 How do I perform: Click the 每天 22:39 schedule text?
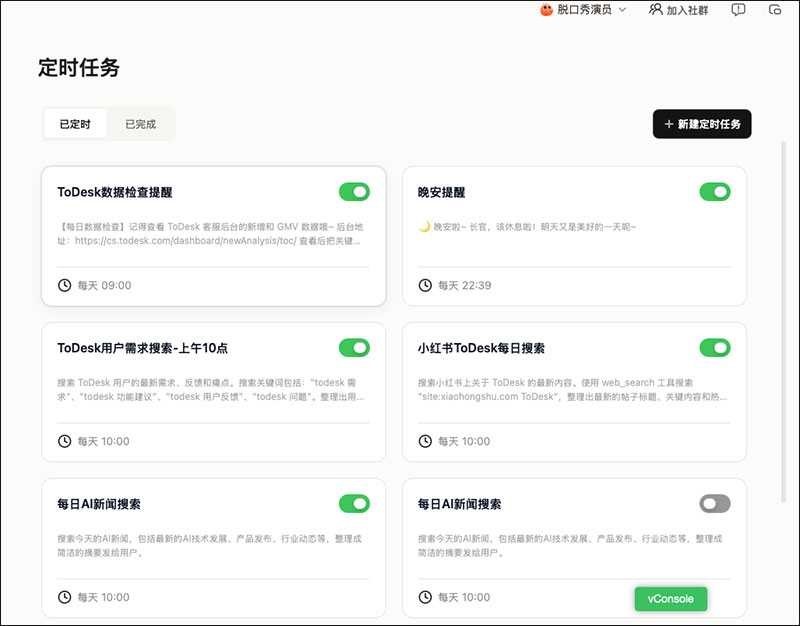tap(465, 285)
